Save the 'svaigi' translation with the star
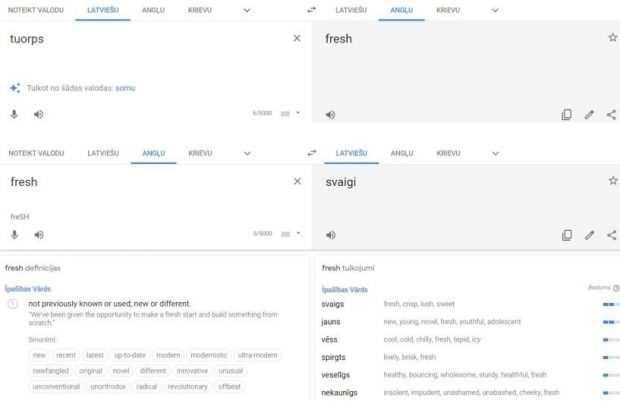Viewport: 620px width, 413px height. pyautogui.click(x=612, y=181)
